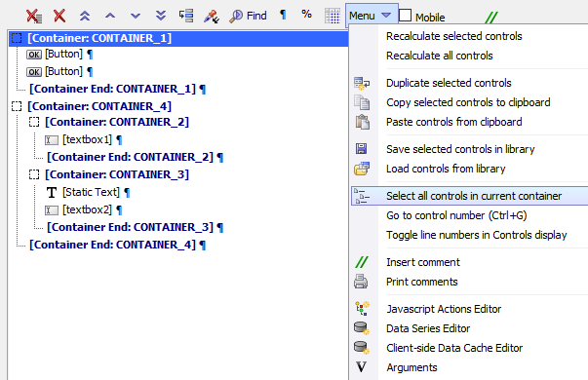Click the delete-all-controls red X list icon
The width and height of the screenshot is (588, 380).
pos(34,17)
